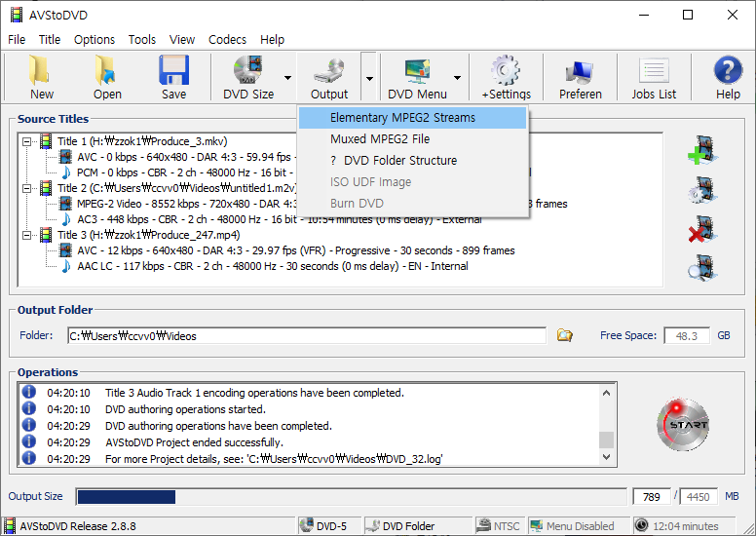Screen dimensions: 756x536
Task: Save the project with floppy disk icon
Action: [x=174, y=77]
